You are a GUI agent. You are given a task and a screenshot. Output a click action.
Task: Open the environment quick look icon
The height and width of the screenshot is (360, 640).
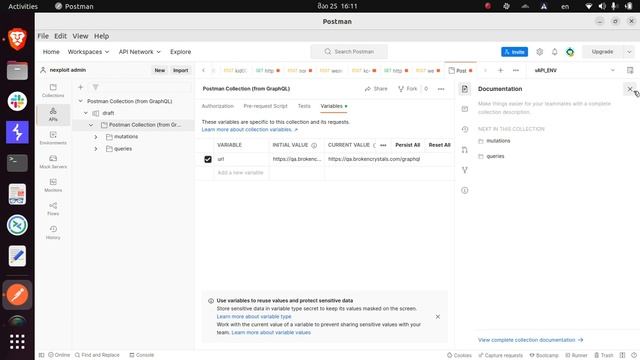tap(630, 70)
